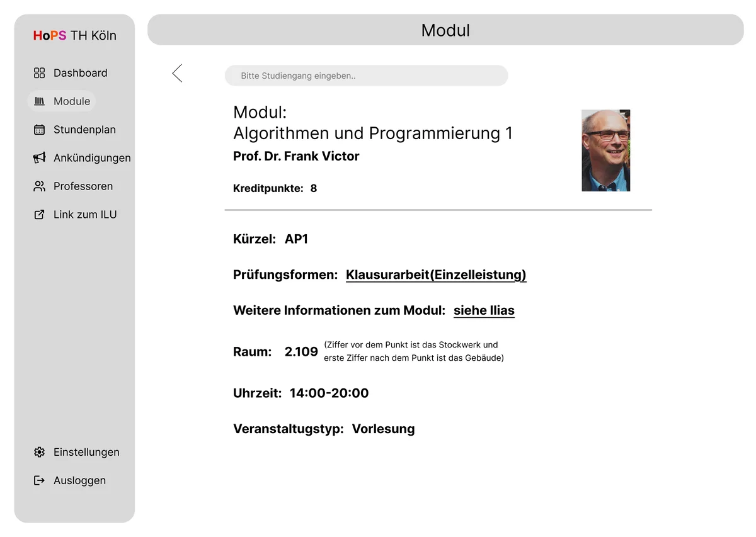Screen dimensions: 756x537
Task: Switch to Stundenplan in the sidebar
Action: point(84,130)
